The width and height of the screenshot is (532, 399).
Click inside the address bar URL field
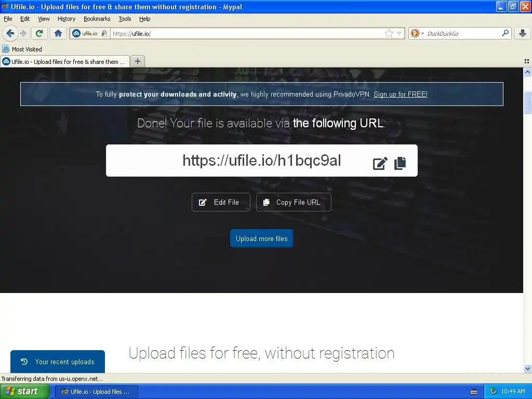point(248,33)
